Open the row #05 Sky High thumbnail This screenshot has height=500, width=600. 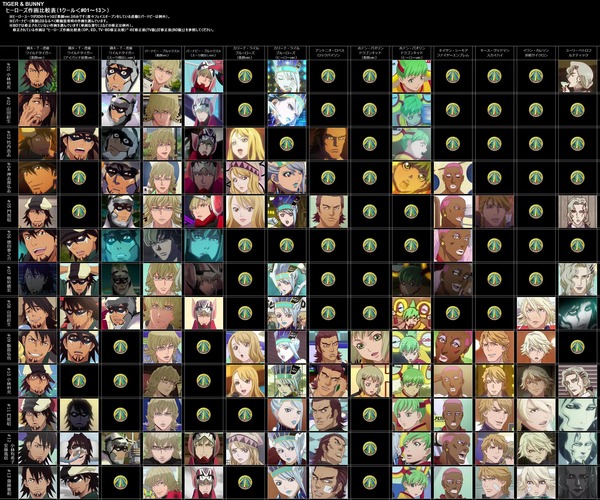tap(494, 211)
